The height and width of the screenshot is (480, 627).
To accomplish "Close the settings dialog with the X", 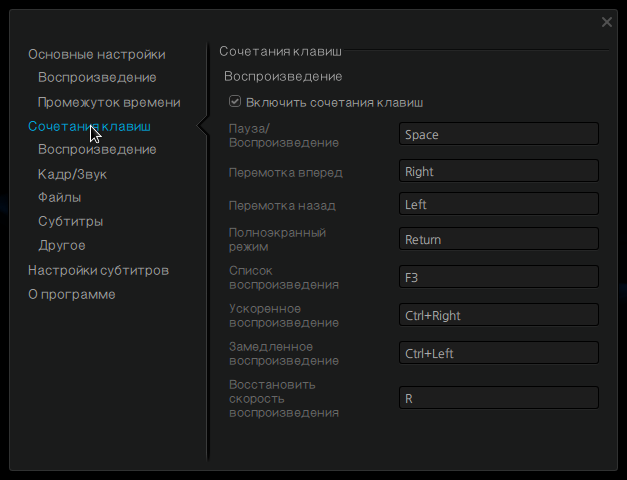I will pyautogui.click(x=607, y=22).
